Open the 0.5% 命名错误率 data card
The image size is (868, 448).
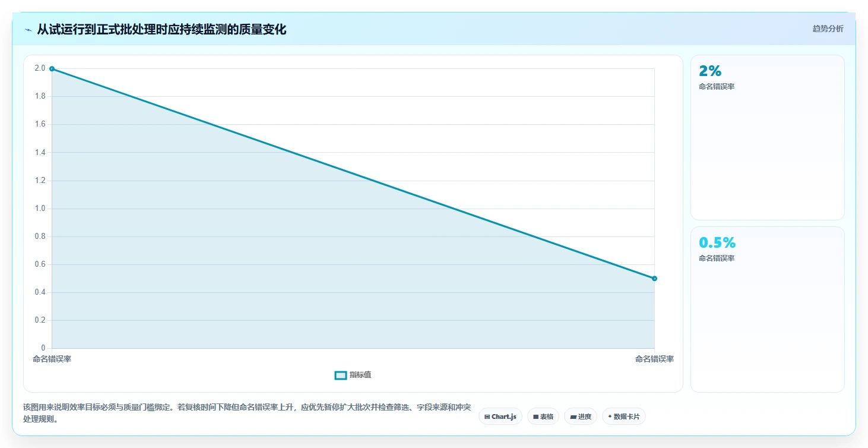tap(767, 310)
